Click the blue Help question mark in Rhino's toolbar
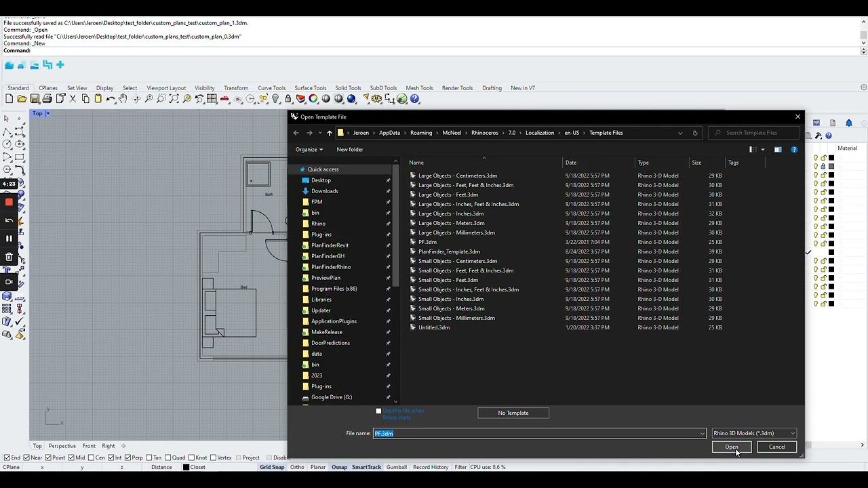868x488 pixels. pos(415,99)
